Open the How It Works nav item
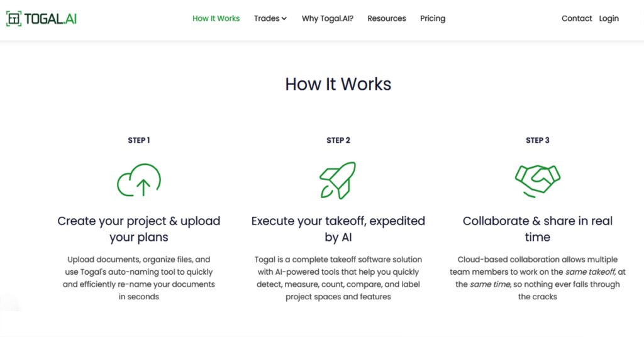This screenshot has height=337, width=644. 216,18
